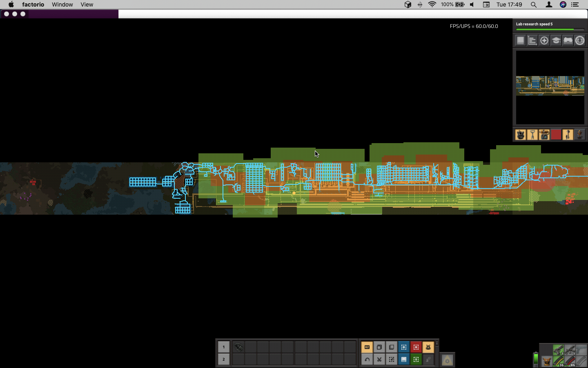Viewport: 588px width, 368px height.
Task: Open the Window menu
Action: click(62, 4)
